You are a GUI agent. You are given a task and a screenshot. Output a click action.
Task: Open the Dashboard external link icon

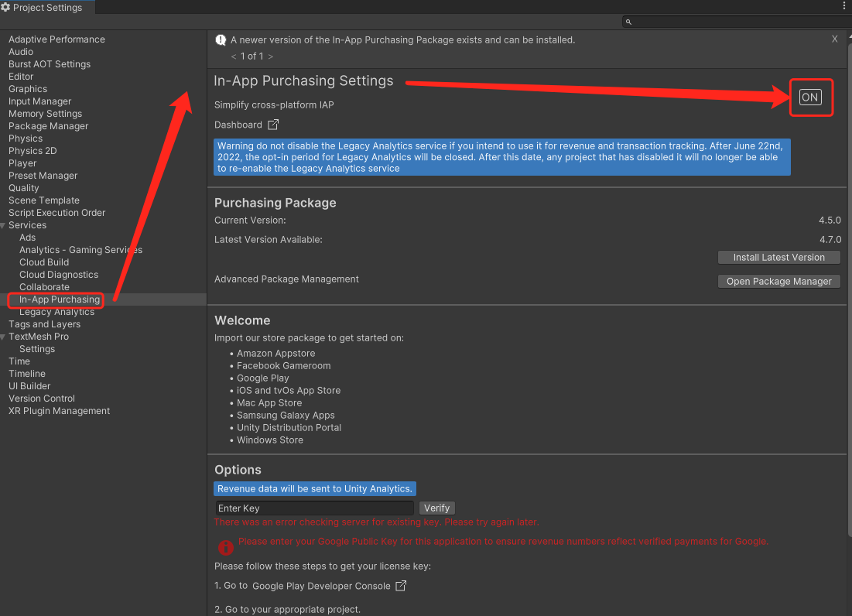tap(273, 125)
